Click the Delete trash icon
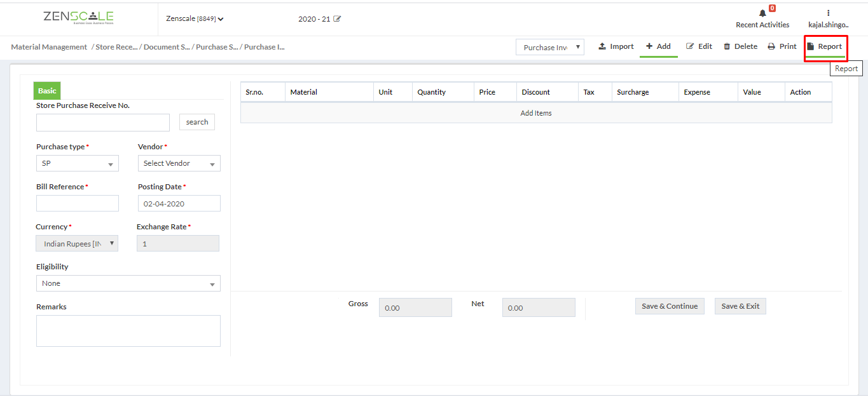This screenshot has width=868, height=397. point(727,46)
